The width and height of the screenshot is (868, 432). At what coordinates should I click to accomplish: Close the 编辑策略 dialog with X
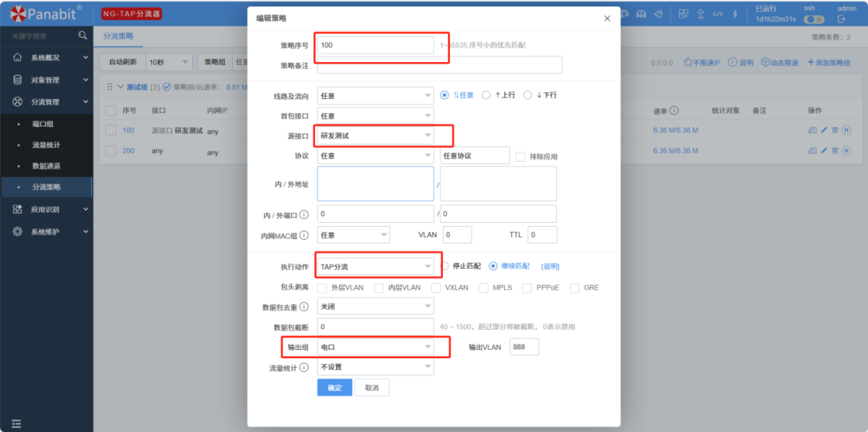click(x=608, y=19)
